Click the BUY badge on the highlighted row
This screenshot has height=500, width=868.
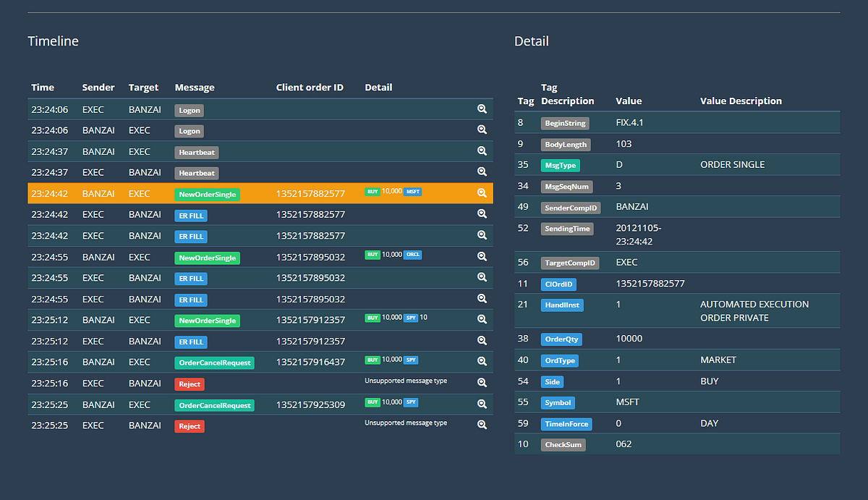(372, 192)
